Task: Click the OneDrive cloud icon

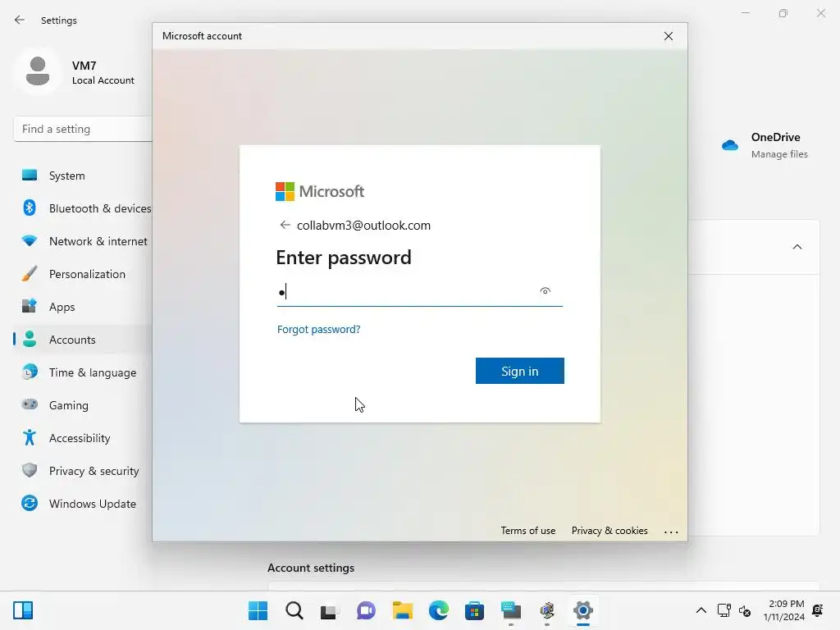Action: pos(729,144)
